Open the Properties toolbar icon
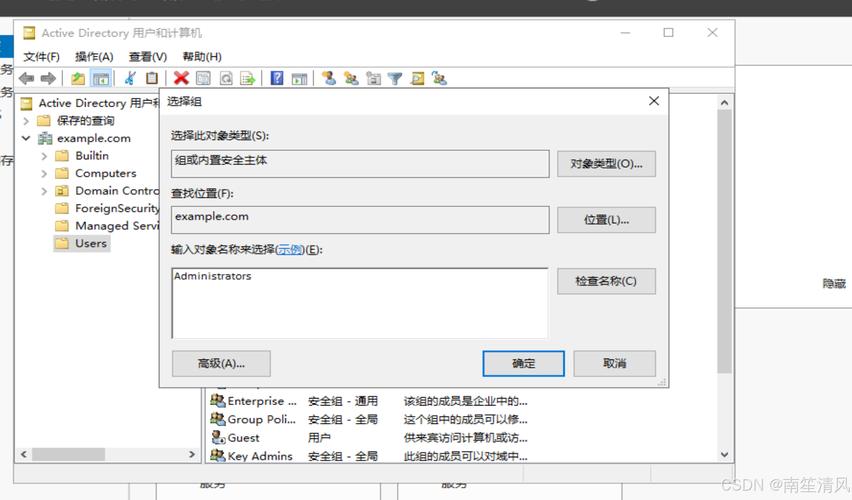The height and width of the screenshot is (500, 852). click(x=203, y=79)
